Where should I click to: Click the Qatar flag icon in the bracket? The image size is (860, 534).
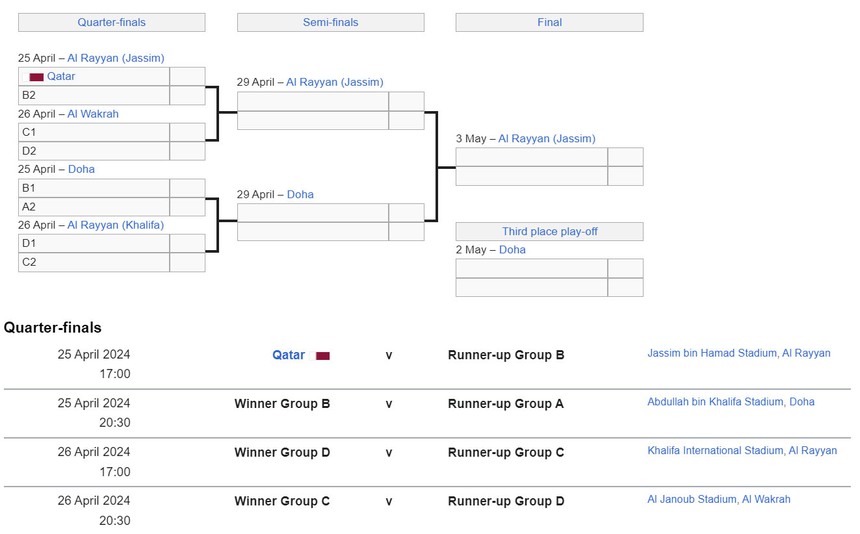(x=36, y=77)
